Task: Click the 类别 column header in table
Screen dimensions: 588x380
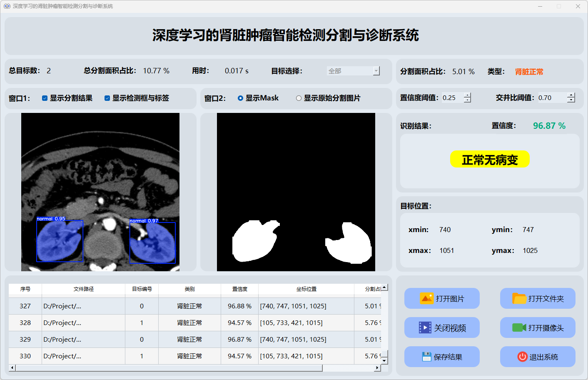Action: (x=189, y=289)
